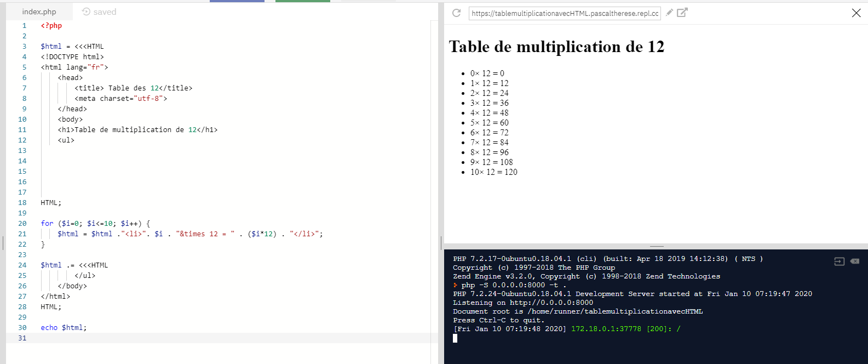Reload the web preview page

click(x=456, y=13)
